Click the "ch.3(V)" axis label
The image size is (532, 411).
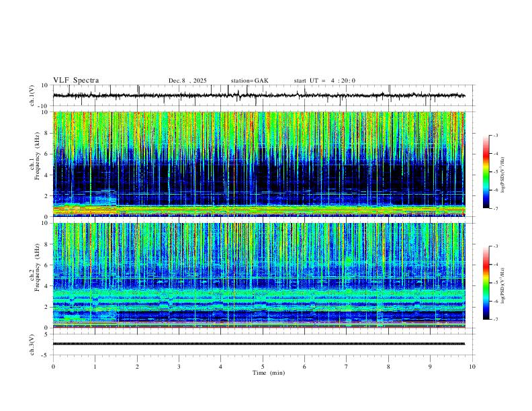click(x=32, y=345)
